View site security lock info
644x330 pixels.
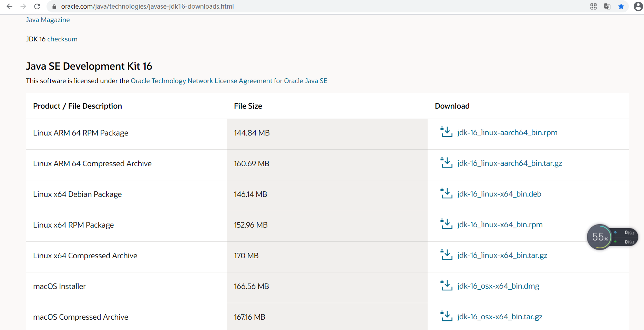pos(54,6)
